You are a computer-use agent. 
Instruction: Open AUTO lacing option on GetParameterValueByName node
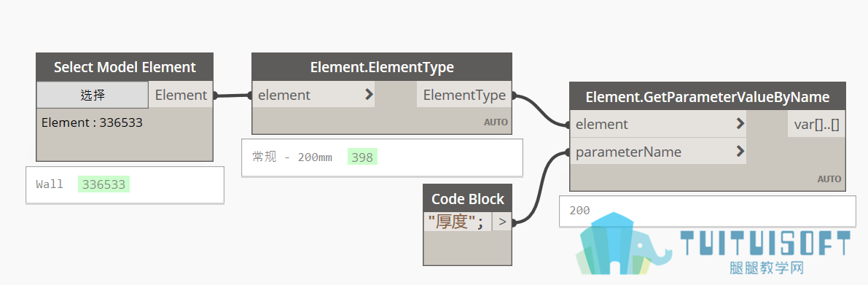coord(829,179)
